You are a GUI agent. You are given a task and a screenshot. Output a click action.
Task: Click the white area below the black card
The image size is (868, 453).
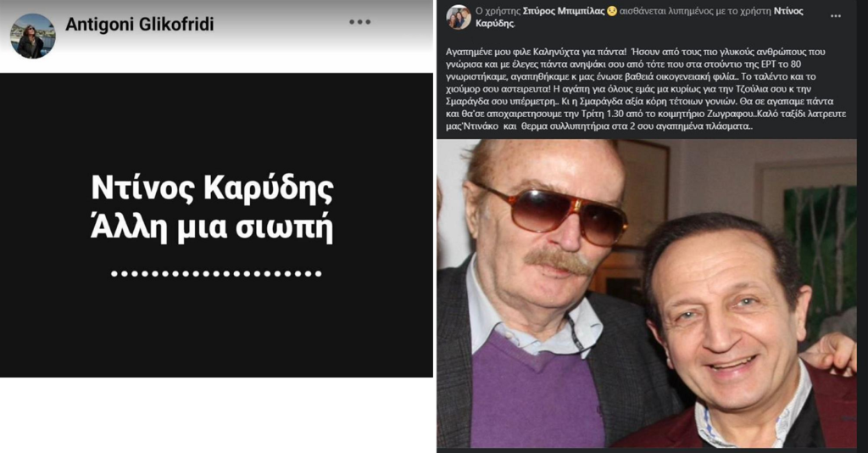216,416
